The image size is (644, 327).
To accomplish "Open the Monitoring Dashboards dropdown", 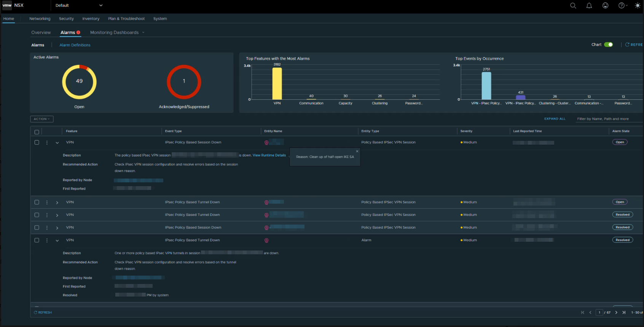I will coord(117,32).
